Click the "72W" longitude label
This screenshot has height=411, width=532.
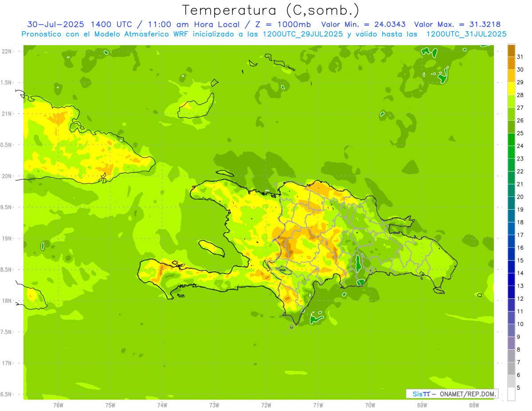click(x=266, y=405)
